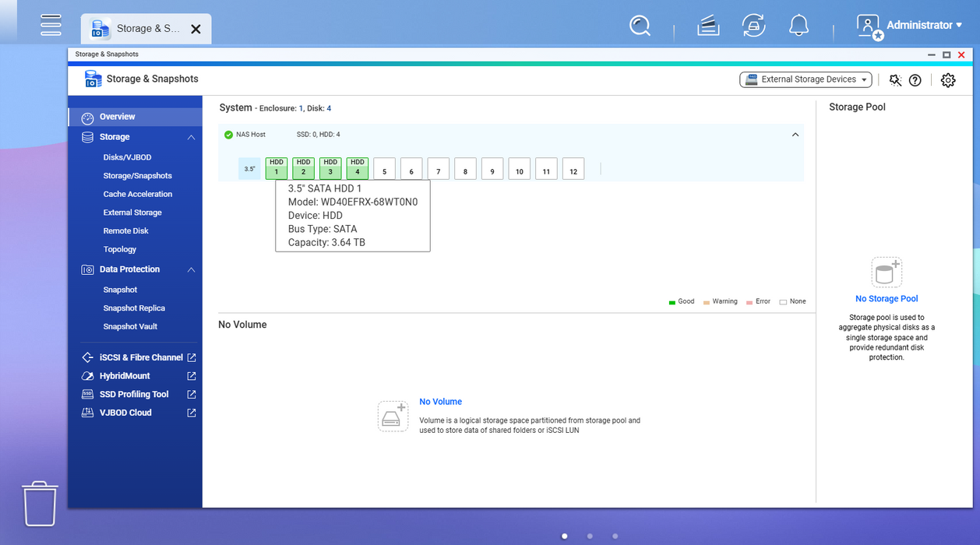Open the Administrator user menu
The image size is (980, 545).
click(x=909, y=26)
